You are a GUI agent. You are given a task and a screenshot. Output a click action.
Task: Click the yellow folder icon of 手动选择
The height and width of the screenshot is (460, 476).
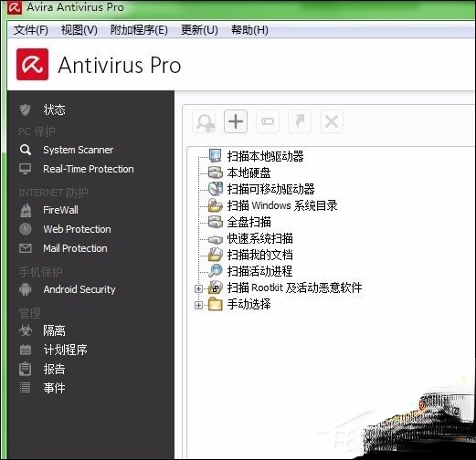point(216,304)
